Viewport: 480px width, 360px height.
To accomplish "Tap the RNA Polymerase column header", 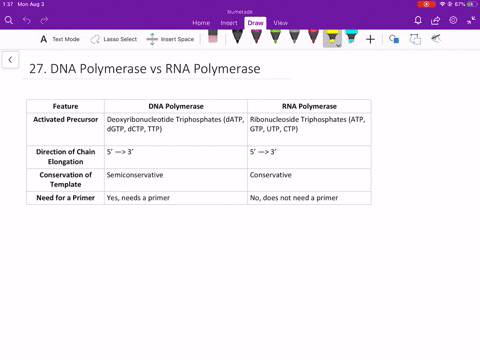I will [x=309, y=106].
